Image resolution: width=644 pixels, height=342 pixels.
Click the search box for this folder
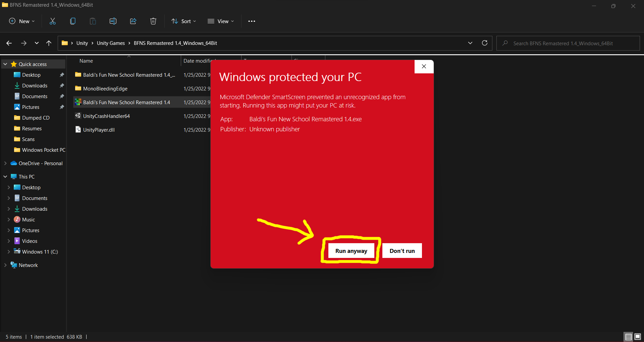pos(568,43)
